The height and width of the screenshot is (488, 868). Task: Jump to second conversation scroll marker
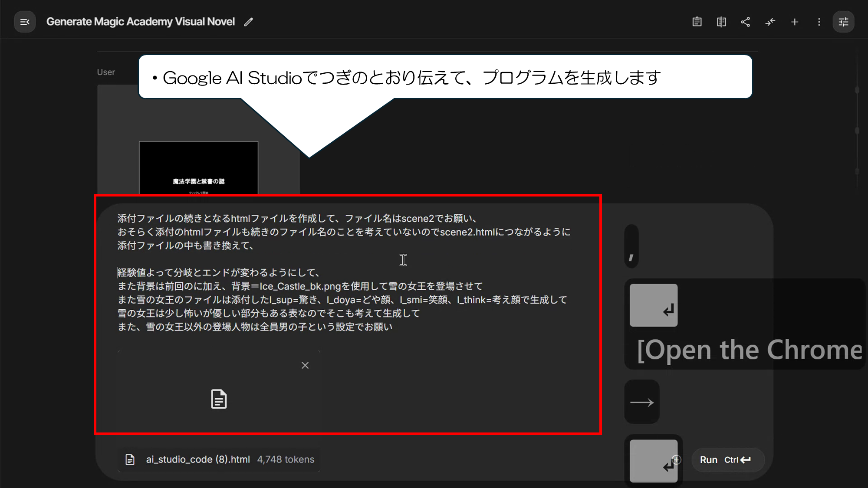(x=857, y=130)
